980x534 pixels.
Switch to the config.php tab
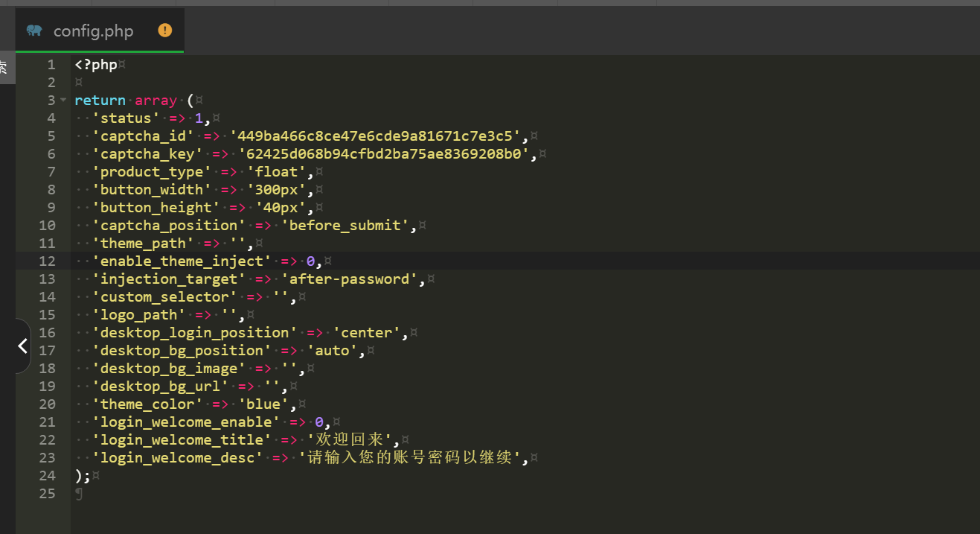(x=93, y=31)
